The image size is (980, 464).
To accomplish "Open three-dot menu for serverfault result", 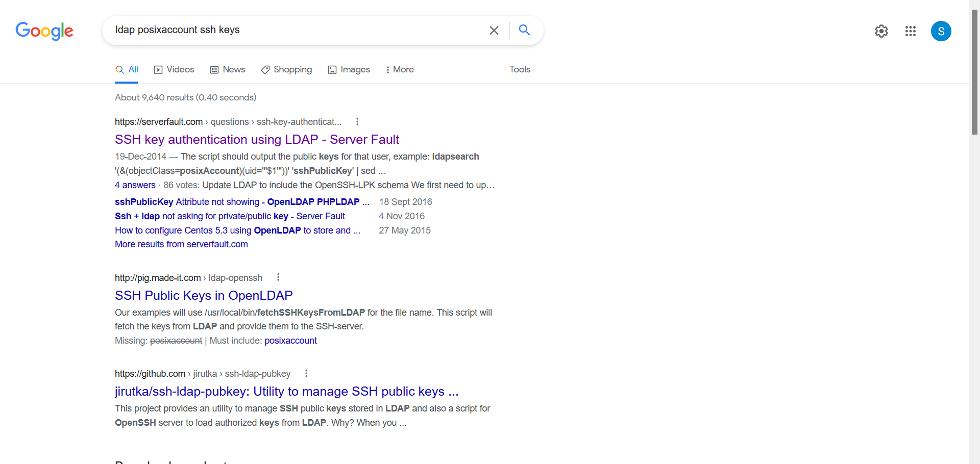I will tap(357, 121).
